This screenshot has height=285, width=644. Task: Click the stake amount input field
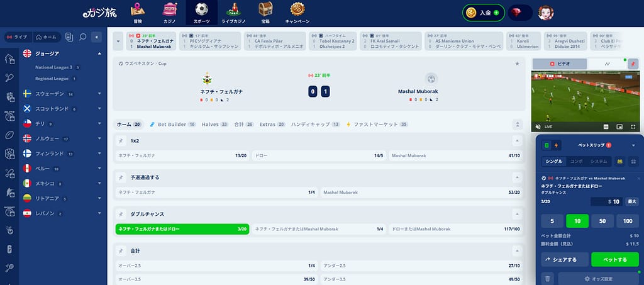[x=606, y=201]
